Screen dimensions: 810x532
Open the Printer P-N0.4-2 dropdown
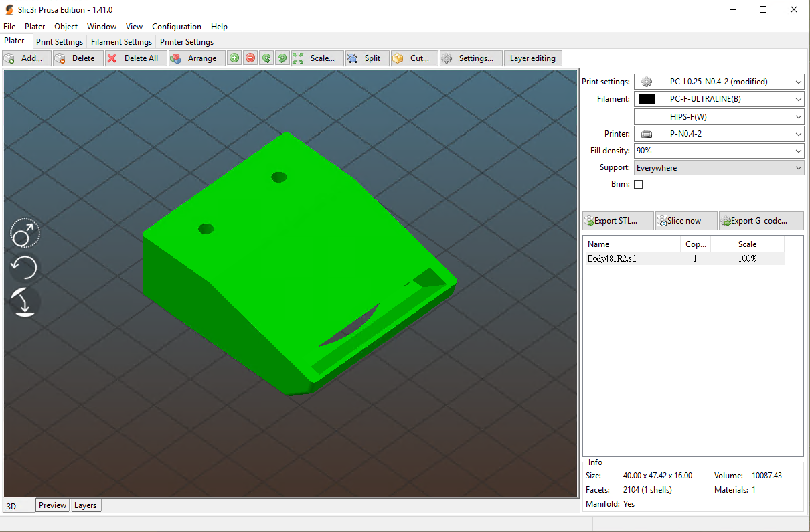[x=719, y=134]
